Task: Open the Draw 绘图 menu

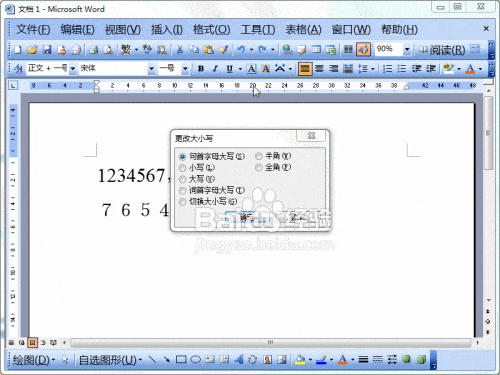Action: [33, 360]
